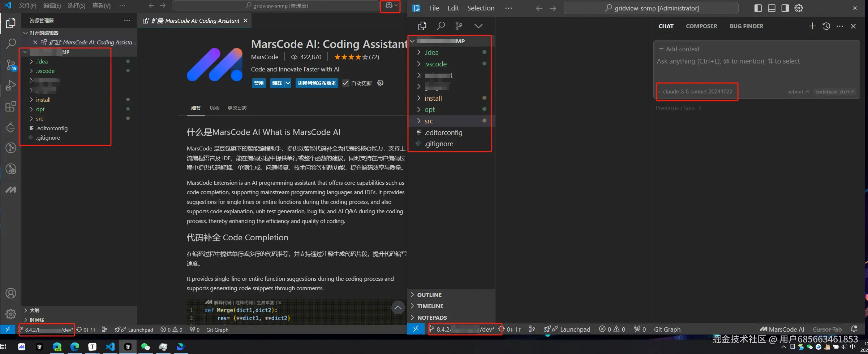This screenshot has width=868, height=354.
Task: Expand the NOTEPADS section in Cursor
Action: pyautogui.click(x=451, y=318)
